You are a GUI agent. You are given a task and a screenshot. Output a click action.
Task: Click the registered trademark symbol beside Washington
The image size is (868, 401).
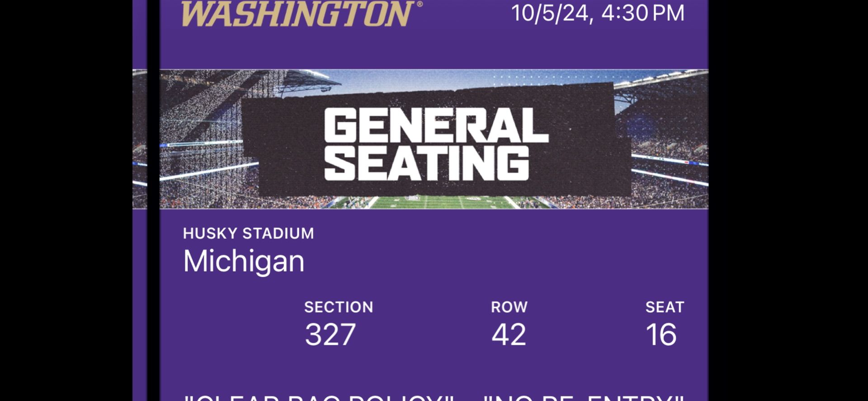pyautogui.click(x=420, y=4)
